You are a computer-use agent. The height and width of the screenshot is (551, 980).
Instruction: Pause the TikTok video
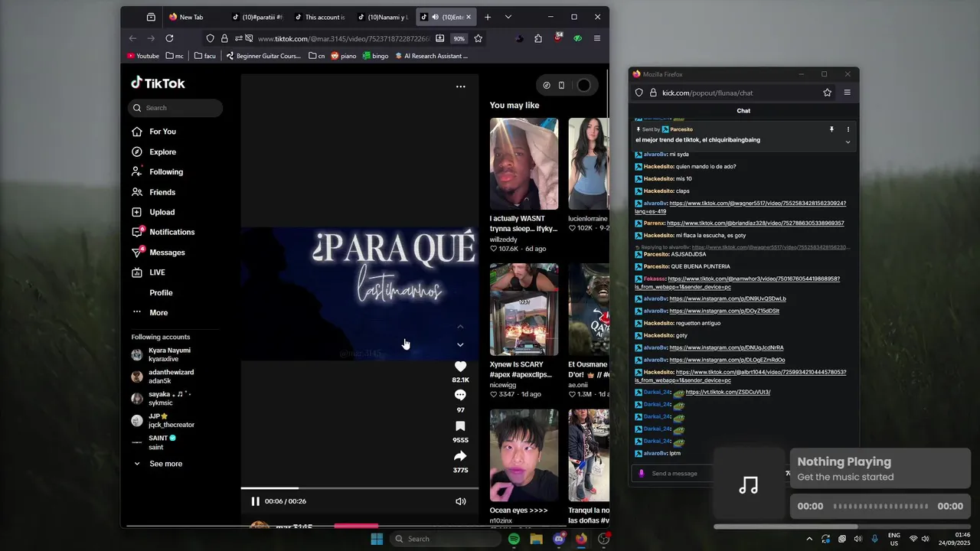tap(255, 501)
